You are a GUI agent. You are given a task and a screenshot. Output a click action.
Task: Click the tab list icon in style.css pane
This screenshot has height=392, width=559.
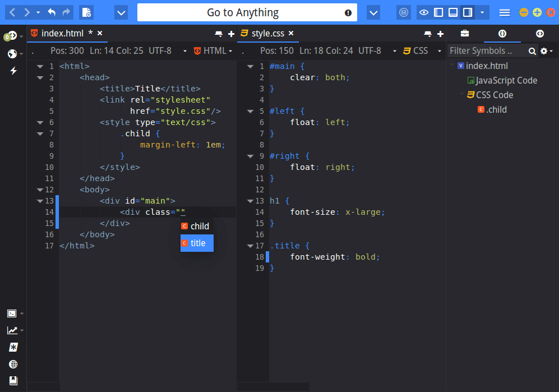pos(428,34)
